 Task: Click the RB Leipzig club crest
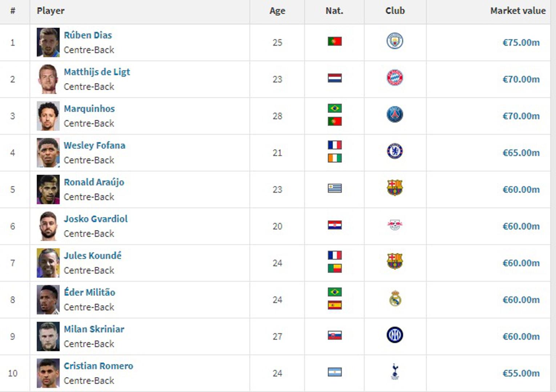[395, 225]
